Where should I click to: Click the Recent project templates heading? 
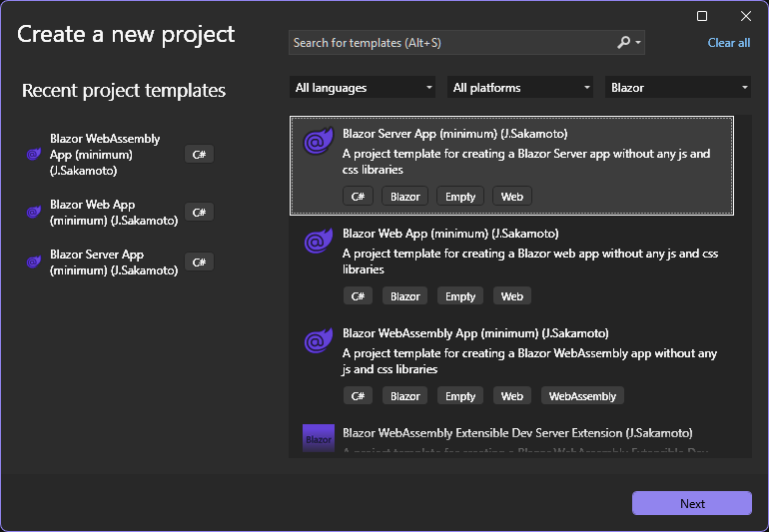tap(124, 90)
